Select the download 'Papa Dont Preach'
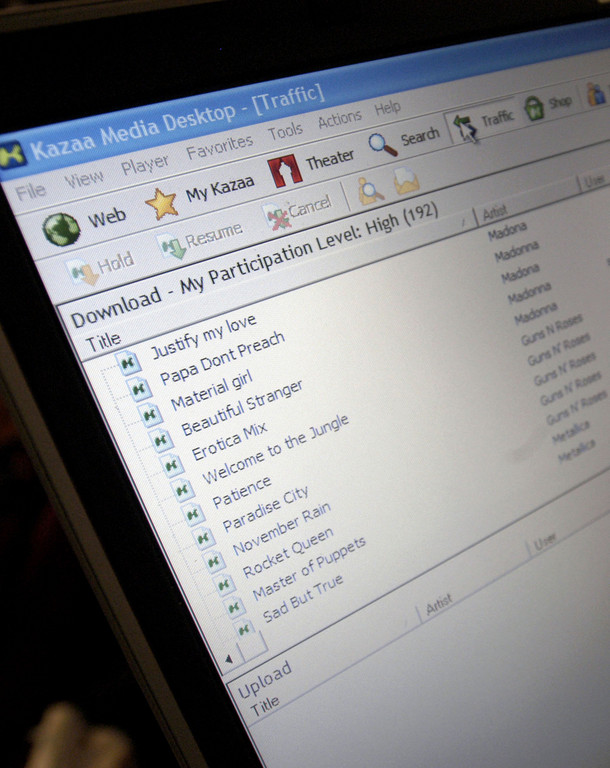This screenshot has height=768, width=610. point(222,358)
